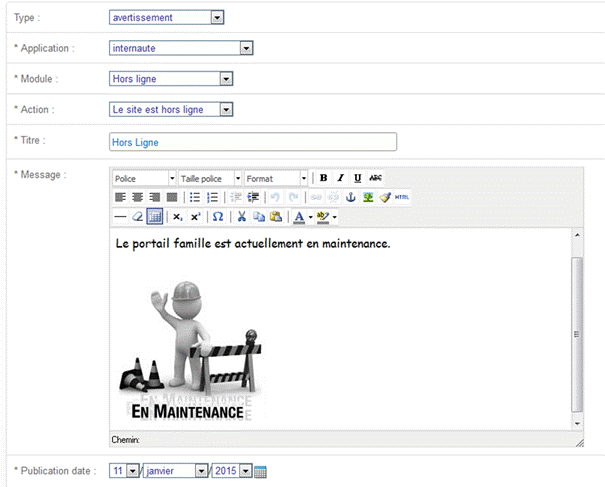Open the publication year dropdown showing 2015

coord(232,471)
